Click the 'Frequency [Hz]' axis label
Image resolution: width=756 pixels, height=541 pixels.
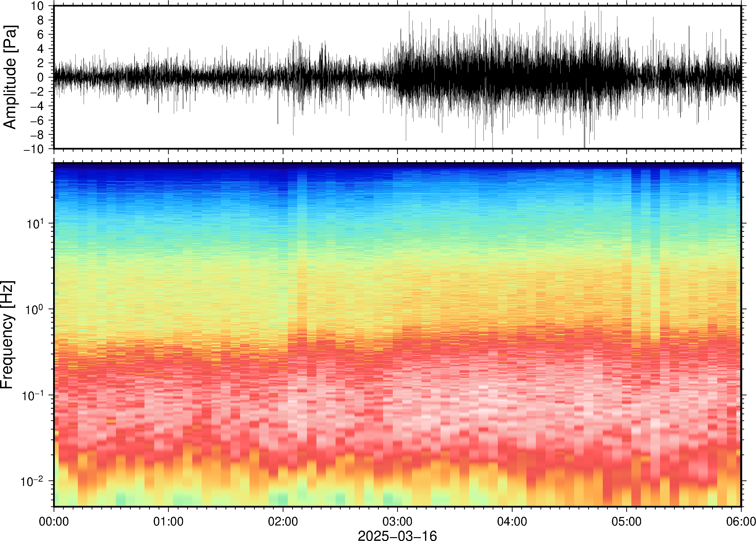pos(7,335)
